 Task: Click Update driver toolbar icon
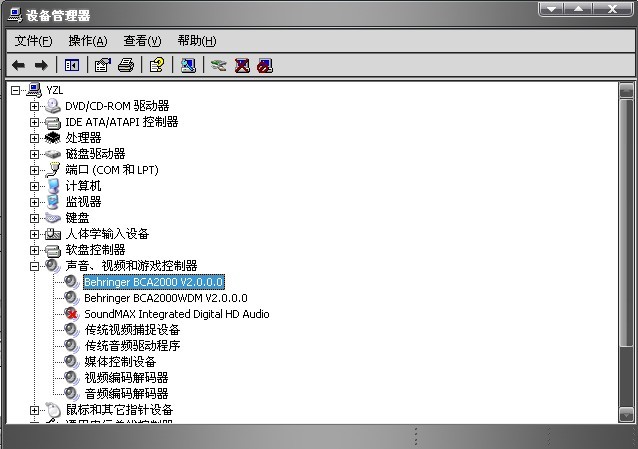[x=219, y=65]
